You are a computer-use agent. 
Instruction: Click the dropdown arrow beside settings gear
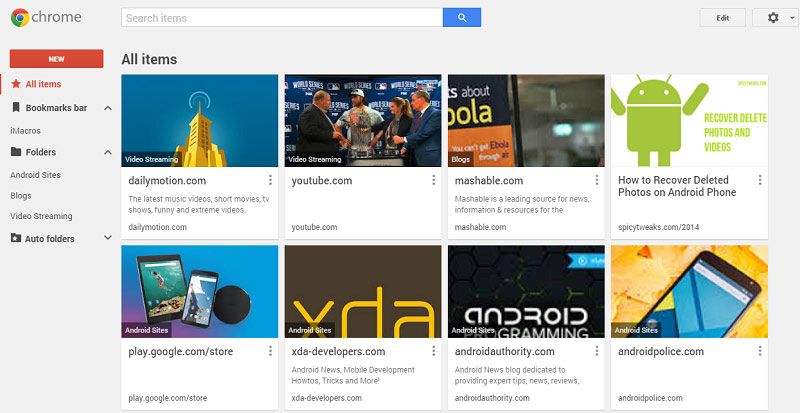(791, 18)
